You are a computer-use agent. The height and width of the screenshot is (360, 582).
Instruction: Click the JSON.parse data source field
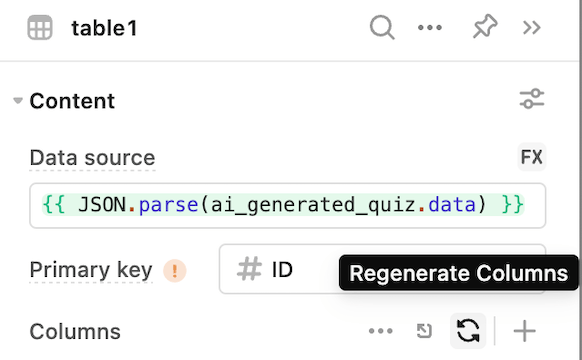click(x=288, y=205)
